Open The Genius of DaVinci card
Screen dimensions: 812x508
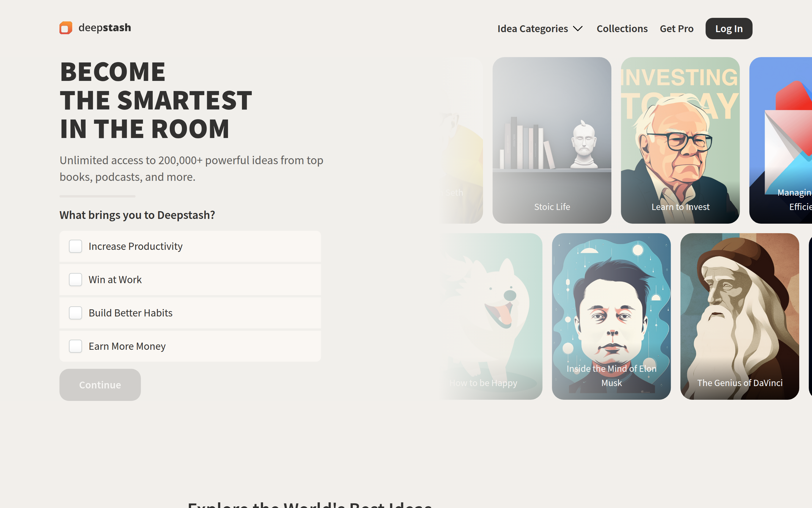(x=739, y=316)
